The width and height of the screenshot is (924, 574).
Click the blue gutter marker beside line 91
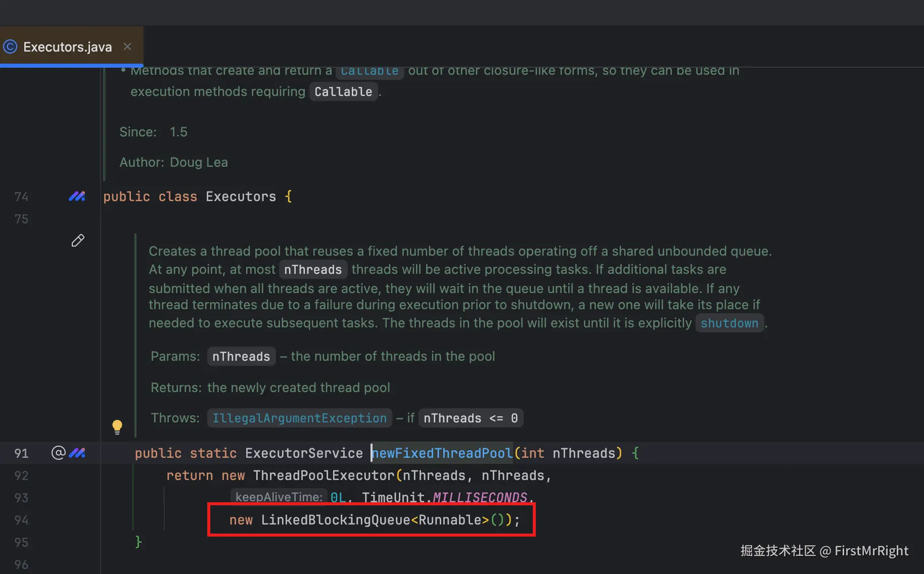click(77, 453)
